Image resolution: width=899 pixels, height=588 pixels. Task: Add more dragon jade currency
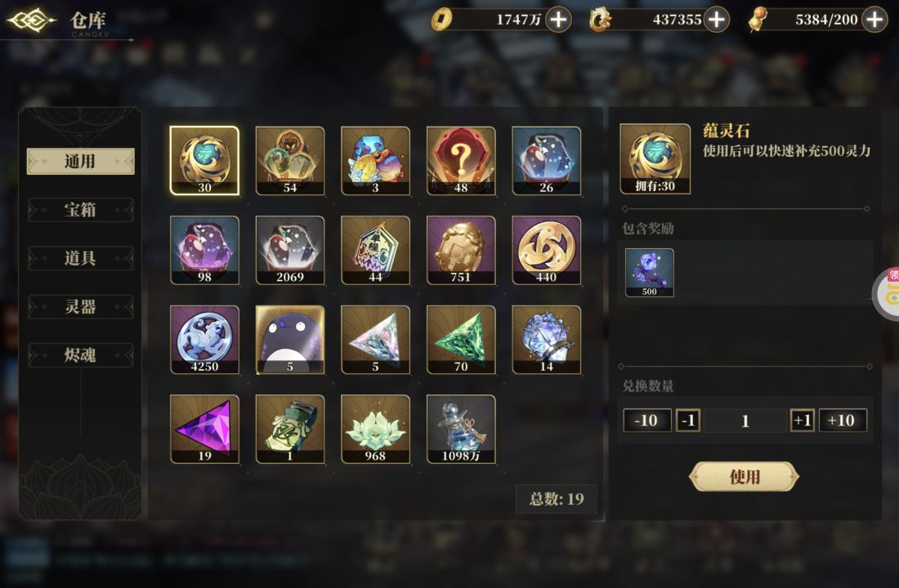[x=716, y=20]
